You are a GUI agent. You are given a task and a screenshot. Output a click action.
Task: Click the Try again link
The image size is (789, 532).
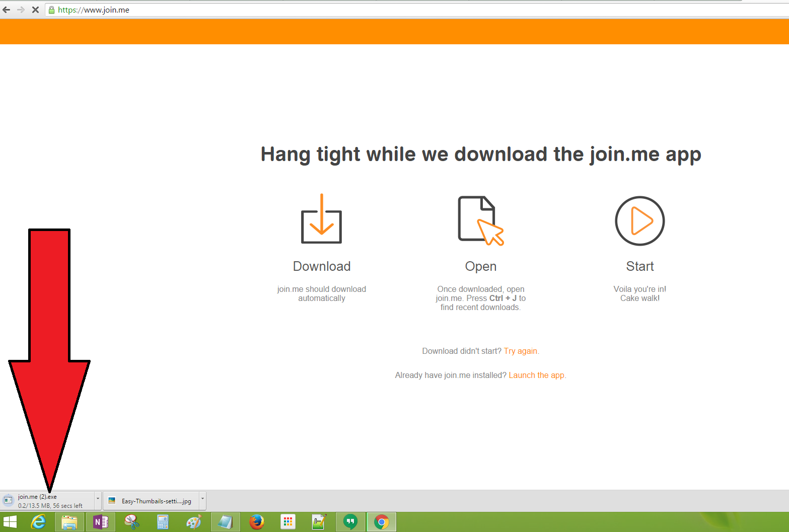(521, 351)
